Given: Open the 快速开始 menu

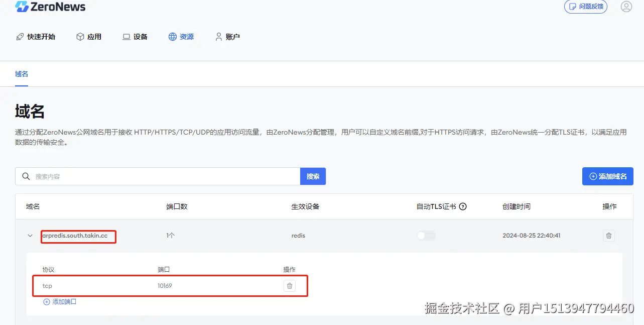Looking at the screenshot, I should pos(36,37).
